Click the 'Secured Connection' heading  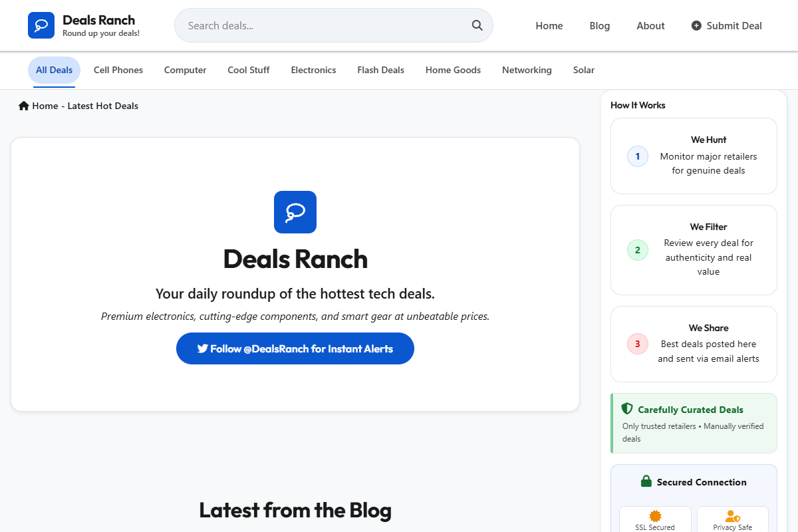click(702, 482)
